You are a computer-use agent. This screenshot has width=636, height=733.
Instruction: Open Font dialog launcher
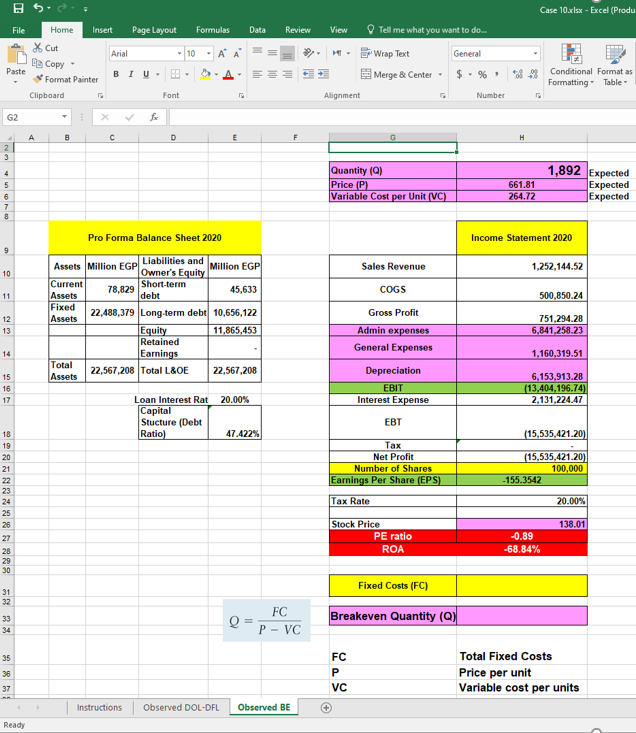pyautogui.click(x=241, y=95)
